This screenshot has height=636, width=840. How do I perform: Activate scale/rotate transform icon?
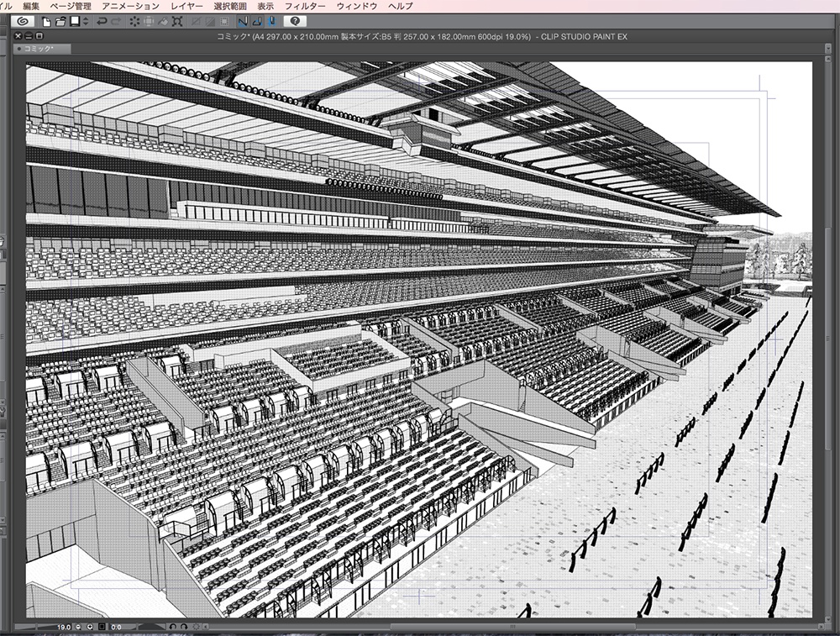point(177,22)
